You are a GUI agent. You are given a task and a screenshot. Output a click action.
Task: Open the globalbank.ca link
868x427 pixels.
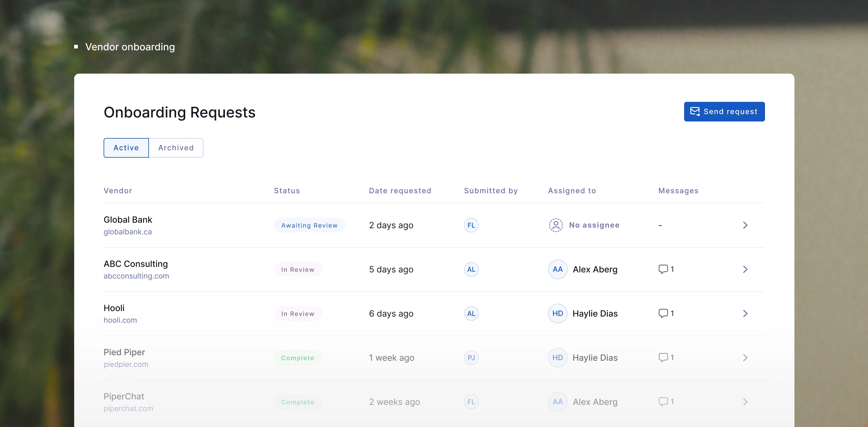[128, 232]
